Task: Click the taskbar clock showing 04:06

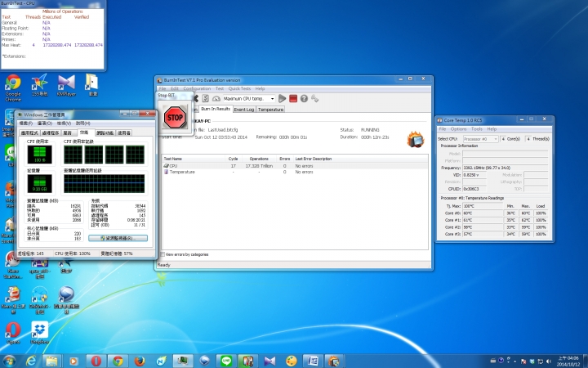Action: click(568, 361)
